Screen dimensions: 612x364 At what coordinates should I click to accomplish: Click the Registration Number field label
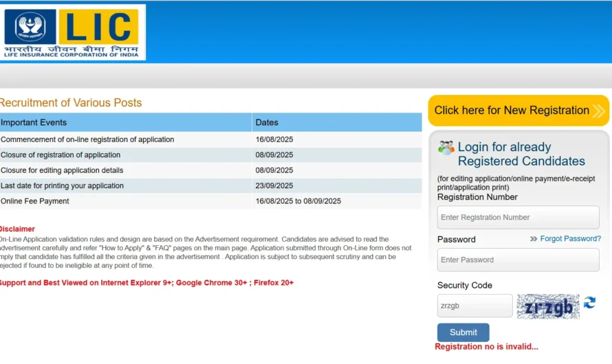point(477,197)
